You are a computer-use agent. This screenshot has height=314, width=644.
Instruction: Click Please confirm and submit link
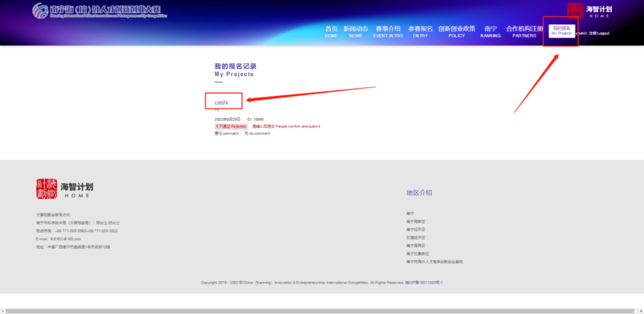click(x=286, y=127)
